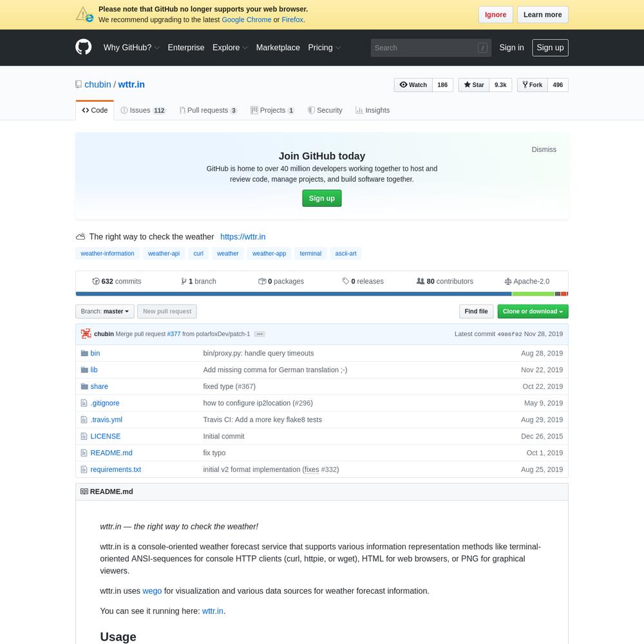Click the lib folder icon

point(84,370)
